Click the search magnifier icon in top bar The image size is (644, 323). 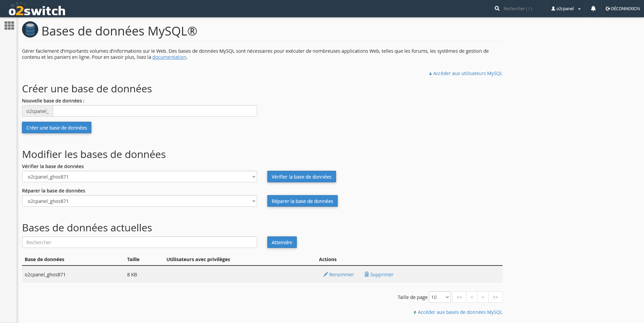pos(497,8)
